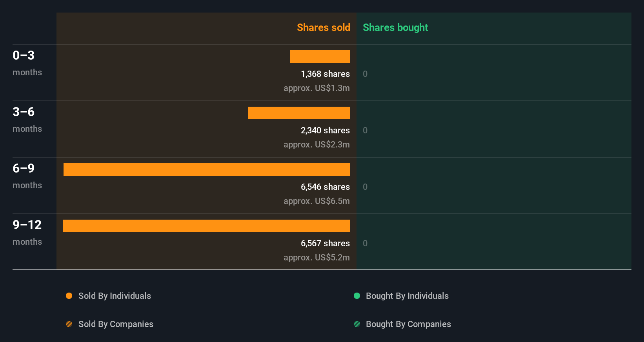Click the striped Bought By Companies legend icon
The image size is (644, 342).
click(x=357, y=324)
